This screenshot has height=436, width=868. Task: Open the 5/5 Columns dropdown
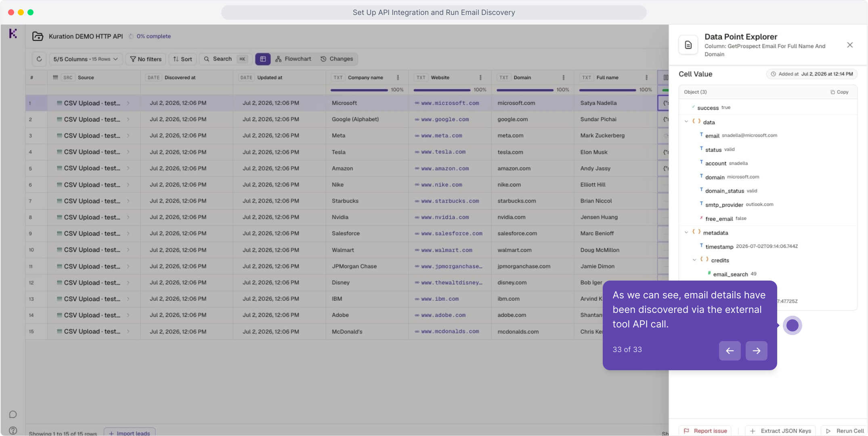coord(86,59)
